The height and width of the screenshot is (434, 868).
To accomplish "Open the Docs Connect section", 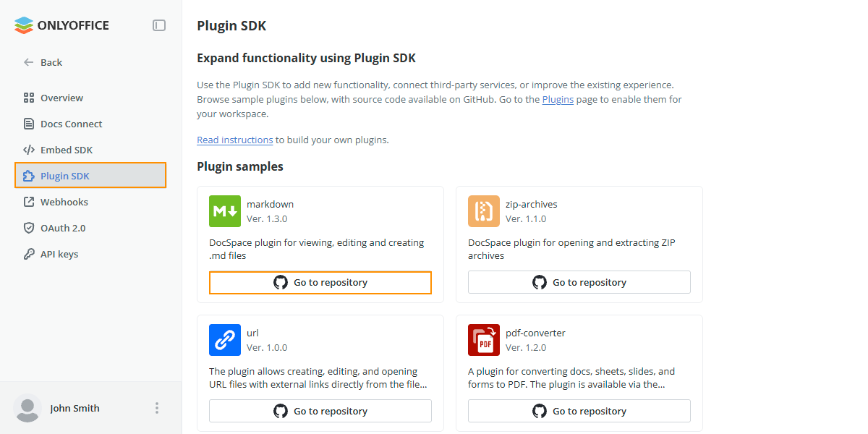I will tap(90, 124).
